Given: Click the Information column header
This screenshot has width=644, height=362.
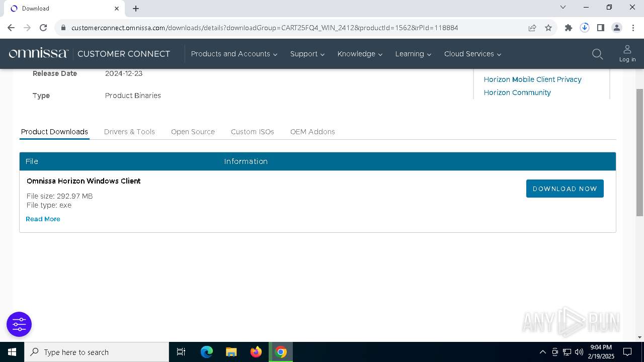Looking at the screenshot, I should pyautogui.click(x=246, y=161).
